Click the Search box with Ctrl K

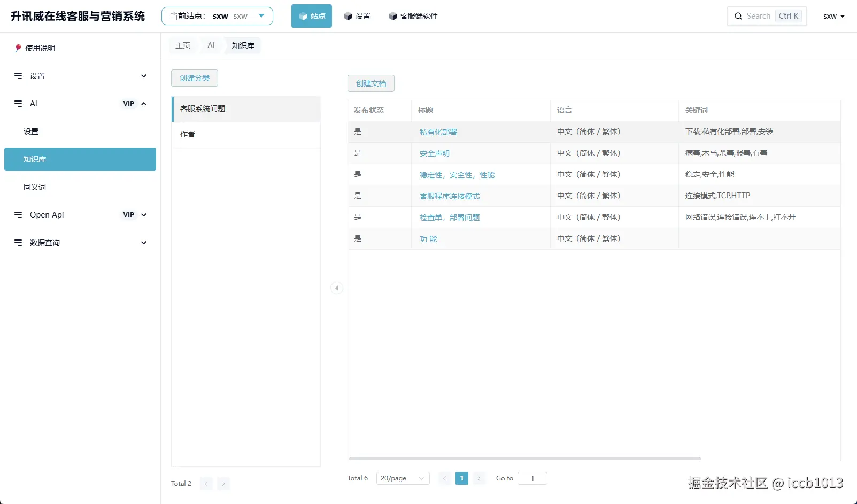[x=767, y=16]
